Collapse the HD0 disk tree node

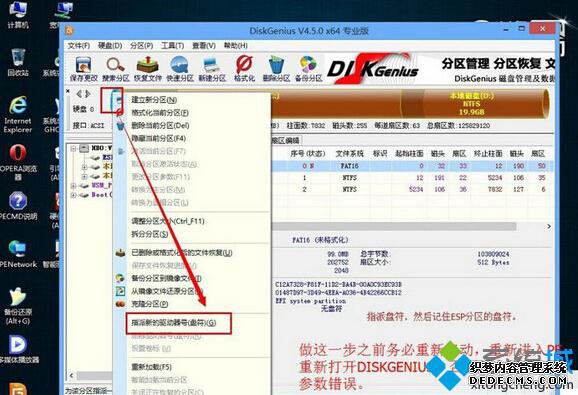(73, 148)
